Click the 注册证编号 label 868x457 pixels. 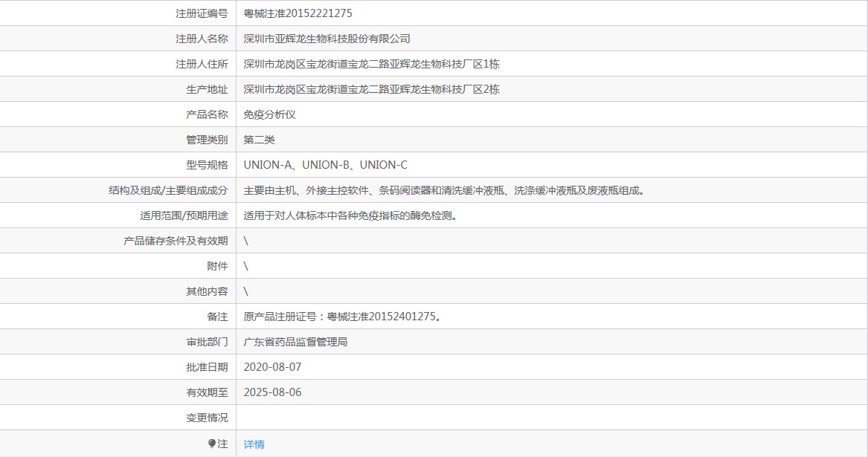click(202, 13)
